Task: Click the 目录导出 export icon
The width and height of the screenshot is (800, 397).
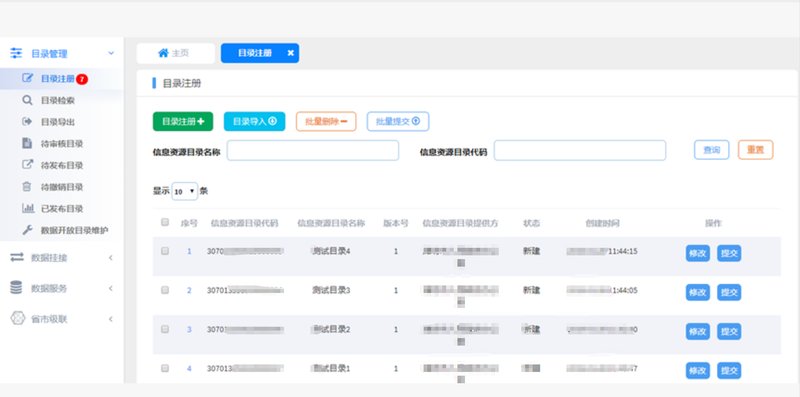Action: point(28,121)
